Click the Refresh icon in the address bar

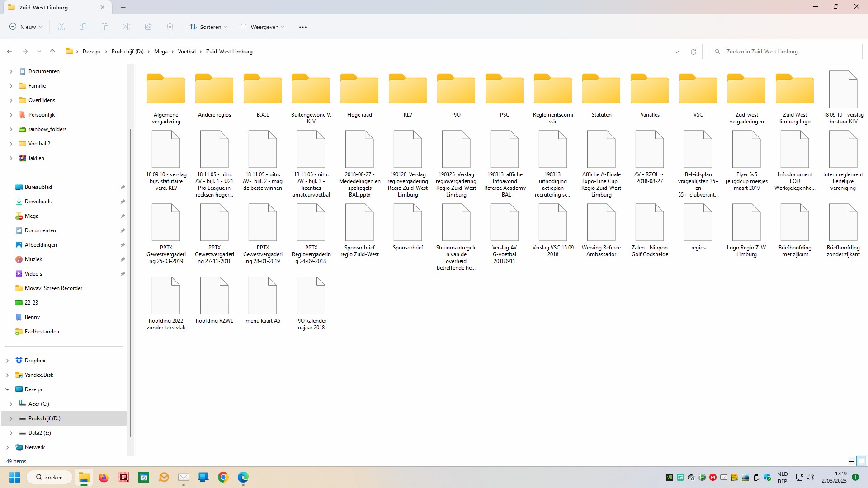(693, 51)
